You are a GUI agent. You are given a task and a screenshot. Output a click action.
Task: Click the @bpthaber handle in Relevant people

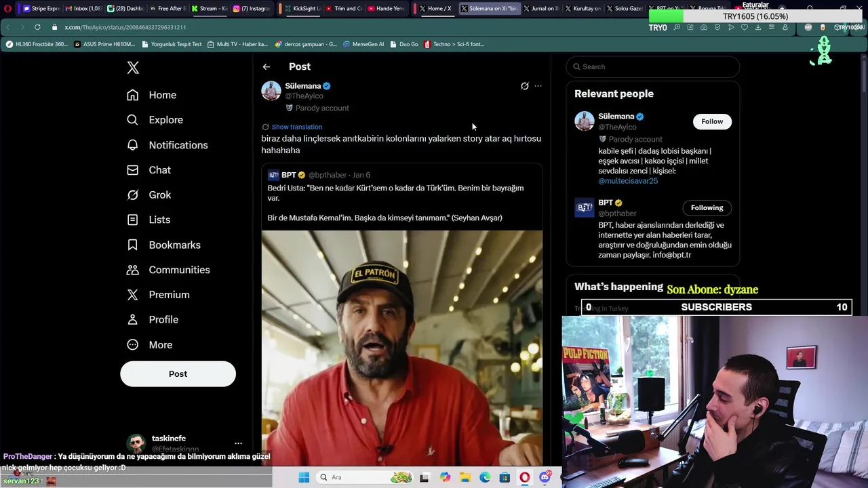[x=617, y=213]
